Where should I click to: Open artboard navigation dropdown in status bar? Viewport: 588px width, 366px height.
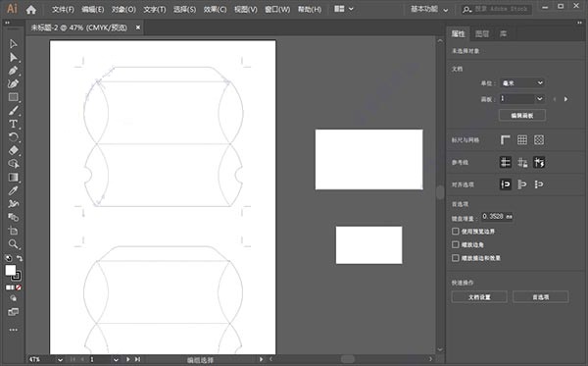point(116,359)
